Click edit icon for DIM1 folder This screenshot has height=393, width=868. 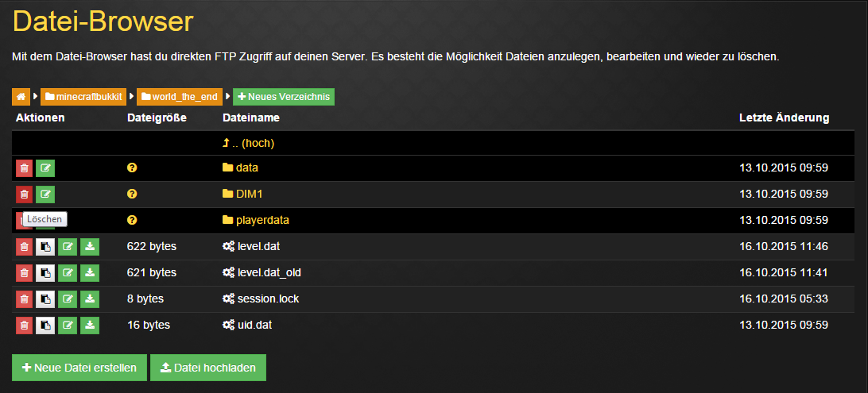pos(45,194)
